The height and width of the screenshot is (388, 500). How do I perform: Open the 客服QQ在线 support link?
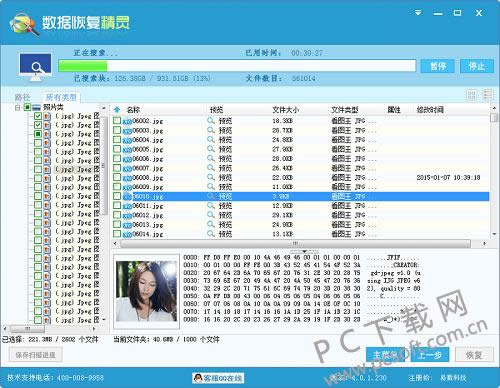(218, 378)
